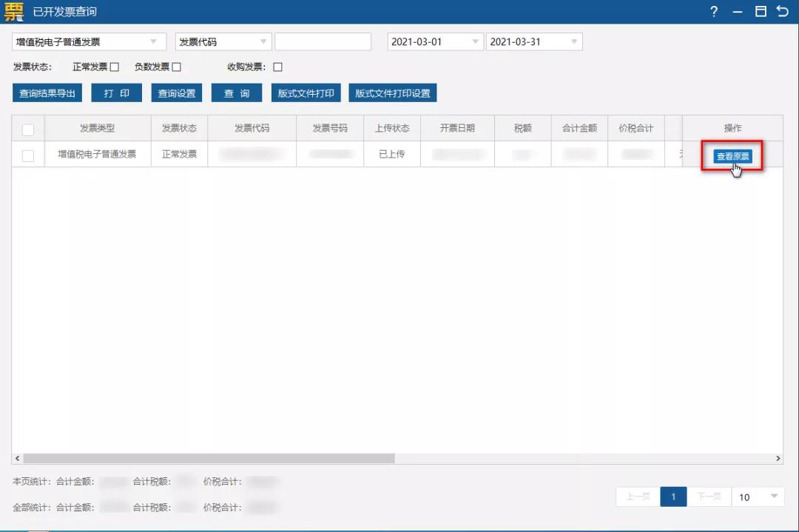Viewport: 799px width, 532px height.
Task: Enable the 正常发票 checkbox
Action: tap(115, 67)
